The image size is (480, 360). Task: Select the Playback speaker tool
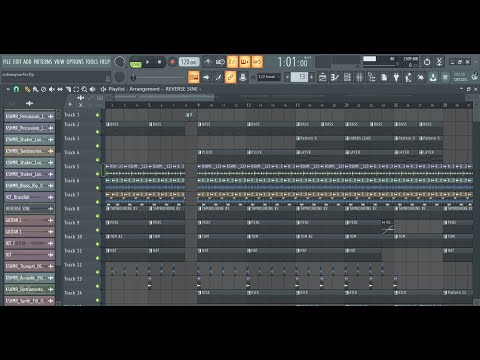[x=93, y=89]
